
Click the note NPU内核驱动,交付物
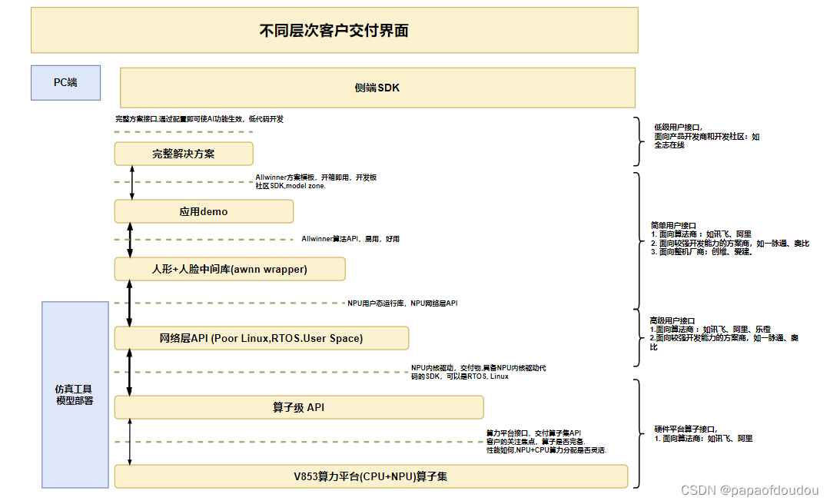[479, 372]
